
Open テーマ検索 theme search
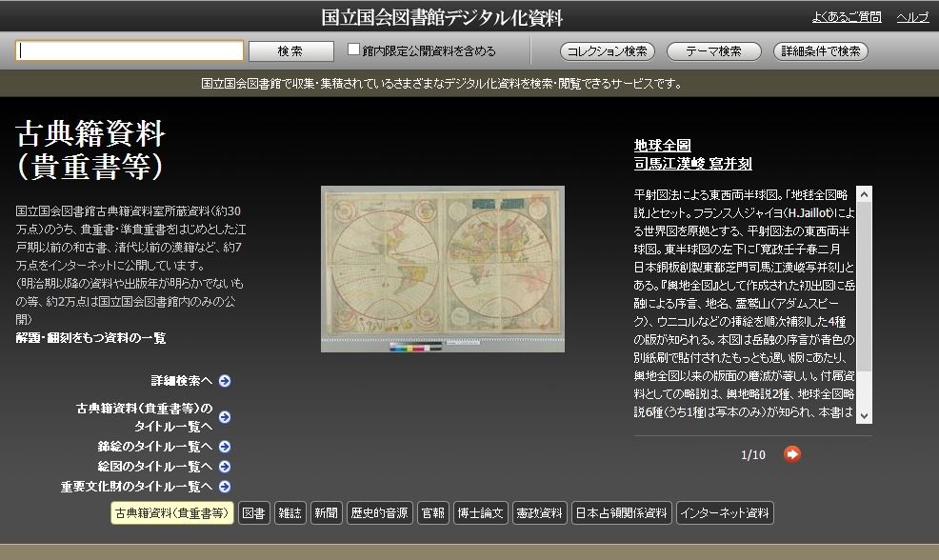(714, 51)
